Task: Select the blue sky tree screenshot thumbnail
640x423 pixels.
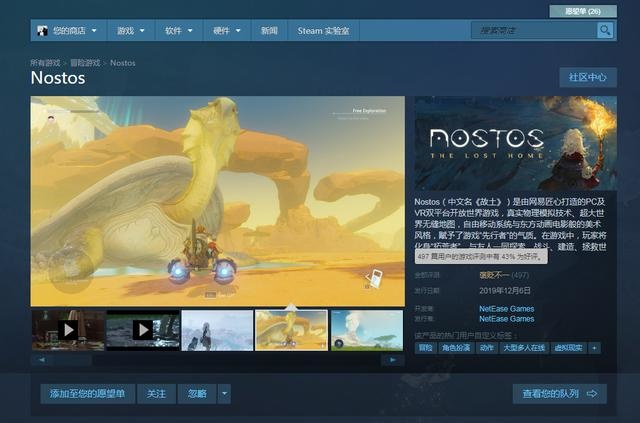Action: pyautogui.click(x=367, y=330)
